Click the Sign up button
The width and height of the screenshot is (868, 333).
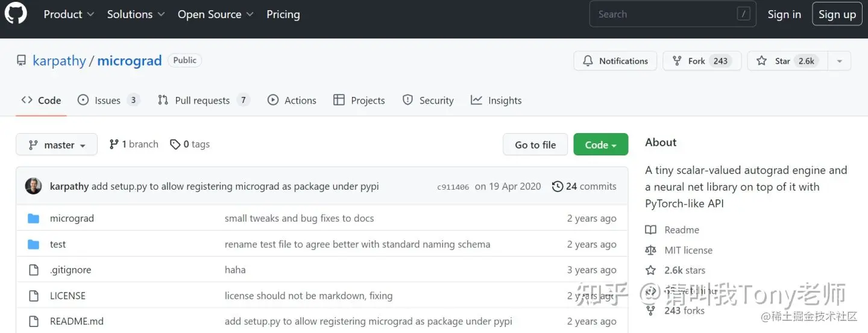click(x=837, y=14)
